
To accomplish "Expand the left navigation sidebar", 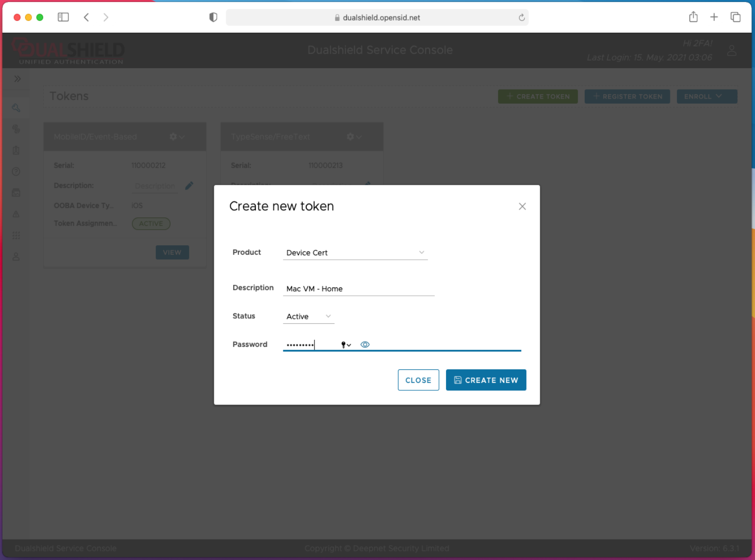I will point(17,79).
